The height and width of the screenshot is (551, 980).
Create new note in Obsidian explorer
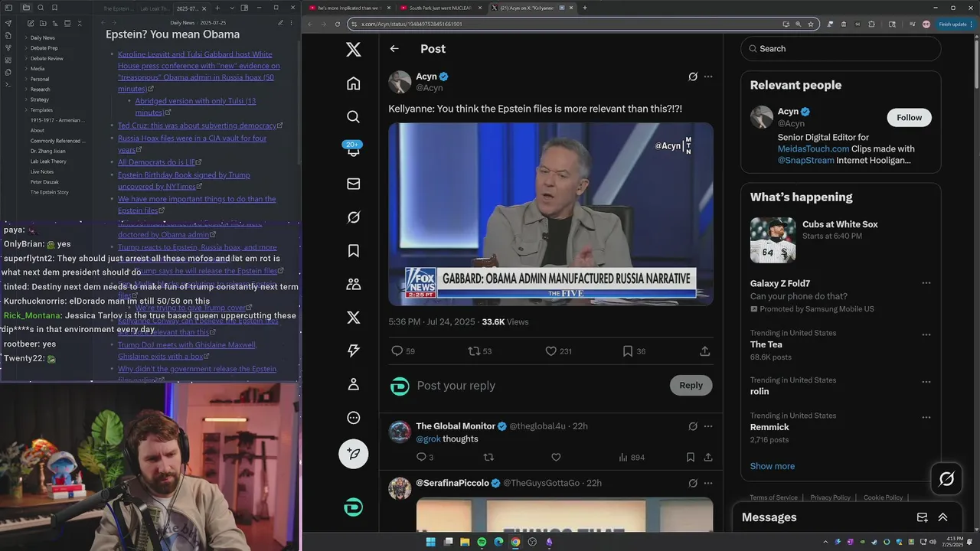30,24
